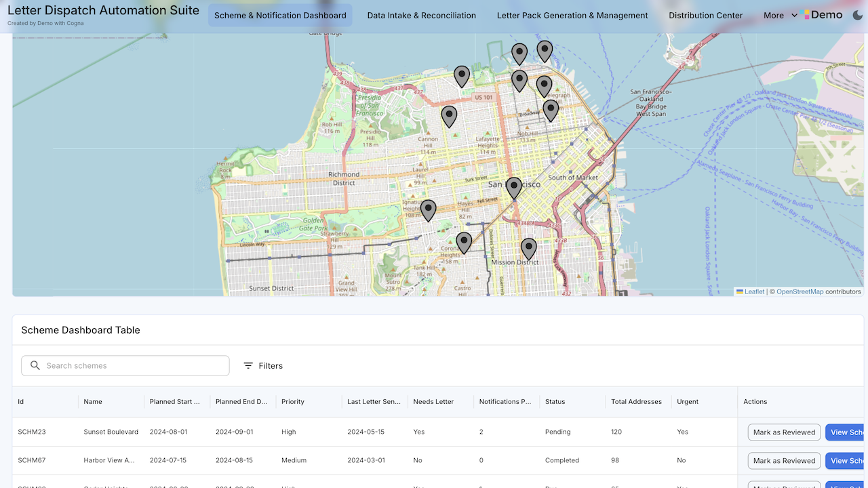Click map pin on San Francisco label

pos(514,188)
